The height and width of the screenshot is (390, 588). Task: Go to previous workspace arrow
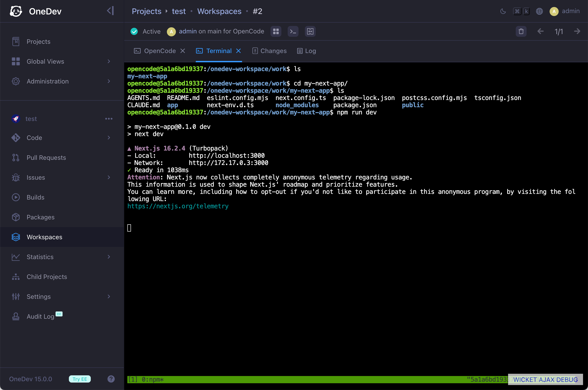tap(540, 31)
